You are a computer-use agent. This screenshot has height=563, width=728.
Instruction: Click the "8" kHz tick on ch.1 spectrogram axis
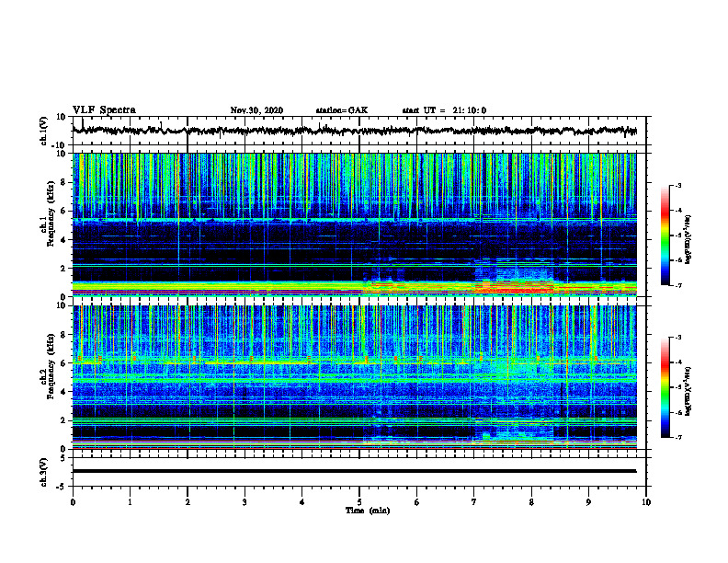[x=63, y=182]
